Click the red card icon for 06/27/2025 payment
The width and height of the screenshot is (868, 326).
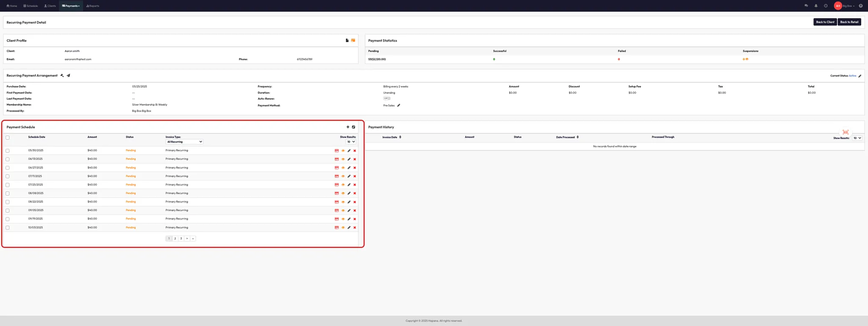pyautogui.click(x=337, y=168)
